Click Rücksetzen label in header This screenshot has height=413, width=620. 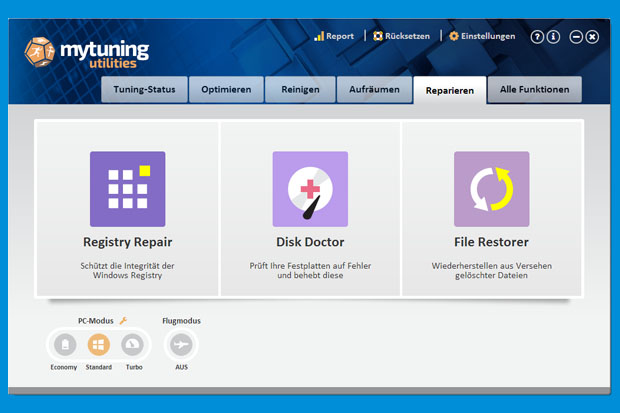pyautogui.click(x=407, y=36)
